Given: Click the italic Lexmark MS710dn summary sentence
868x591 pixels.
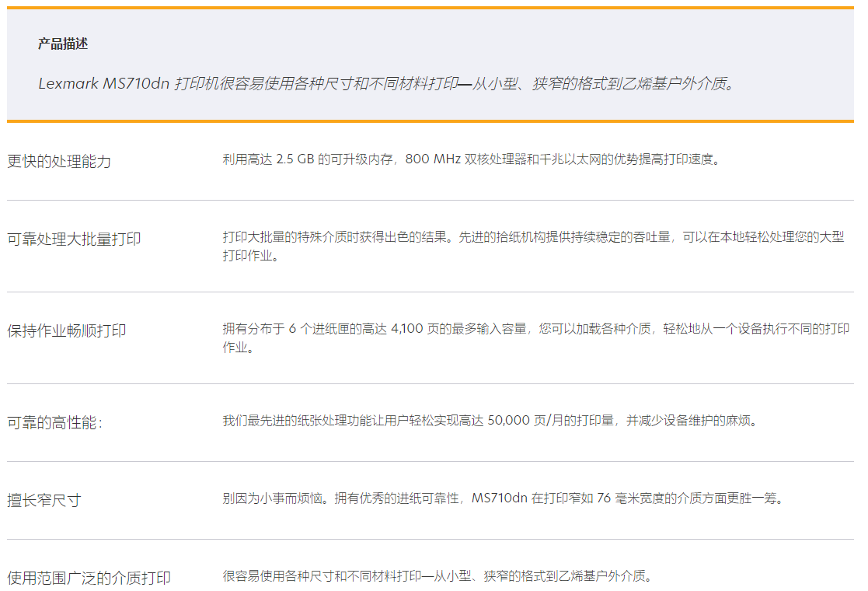Looking at the screenshot, I should (x=386, y=84).
